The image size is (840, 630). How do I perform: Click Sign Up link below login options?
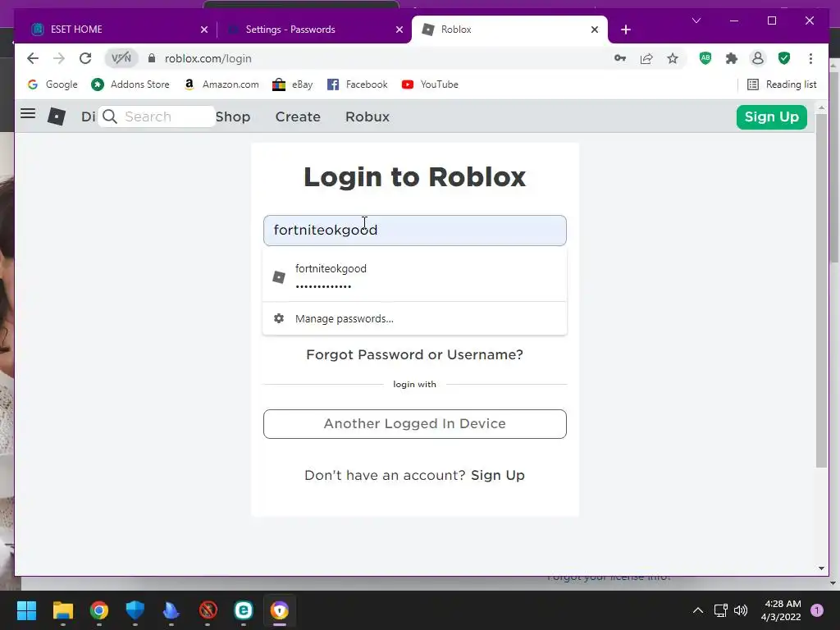point(498,475)
